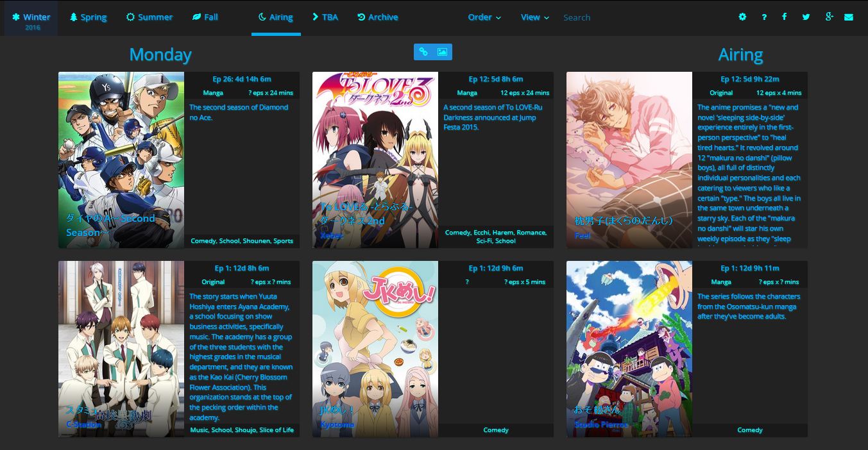The width and height of the screenshot is (868, 450).
Task: Click the Airing heading on the right
Action: tap(741, 54)
